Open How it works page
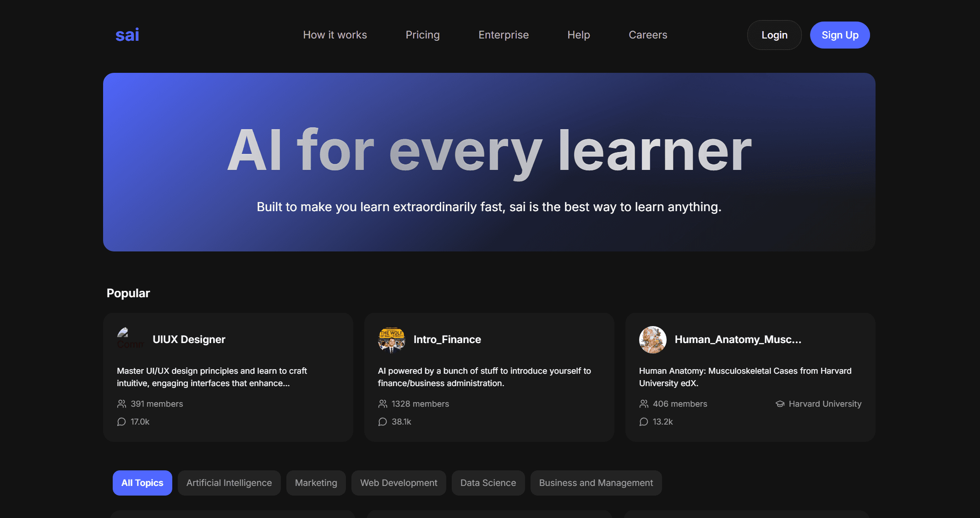 [x=335, y=35]
